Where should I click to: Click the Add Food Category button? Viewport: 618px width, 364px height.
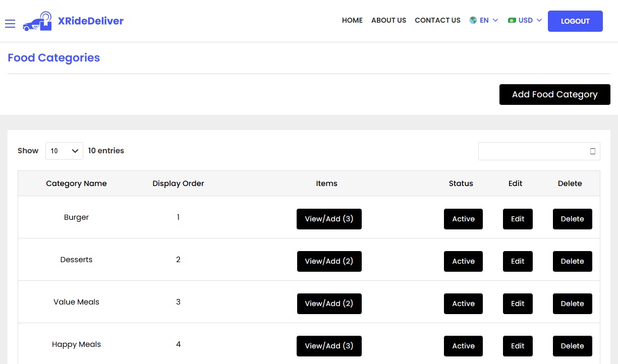(x=554, y=94)
